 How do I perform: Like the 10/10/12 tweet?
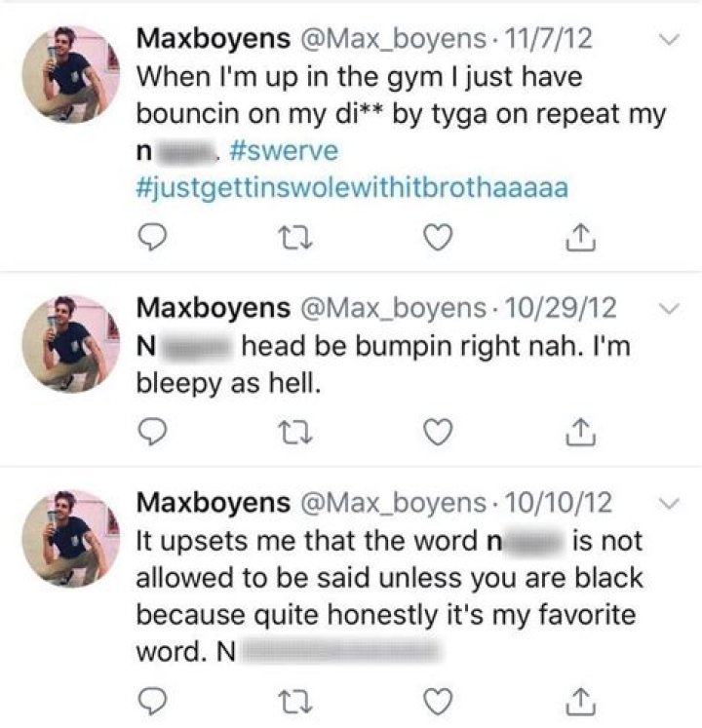438,698
